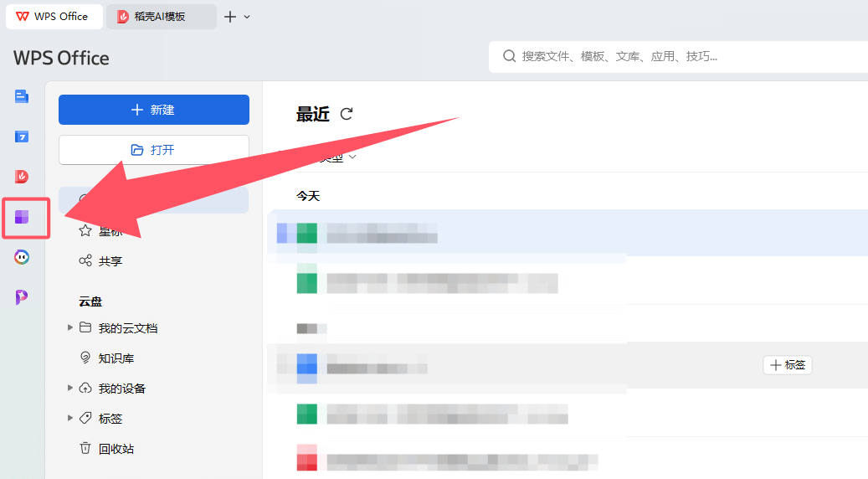Expand the 我的设备 tree node
This screenshot has height=479, width=868.
pyautogui.click(x=69, y=388)
